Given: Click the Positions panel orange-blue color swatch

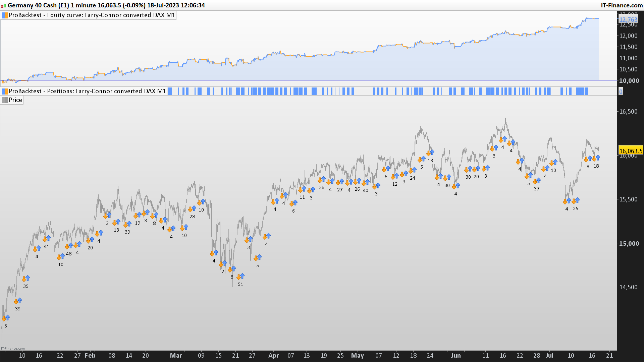Looking at the screenshot, I should coord(5,91).
